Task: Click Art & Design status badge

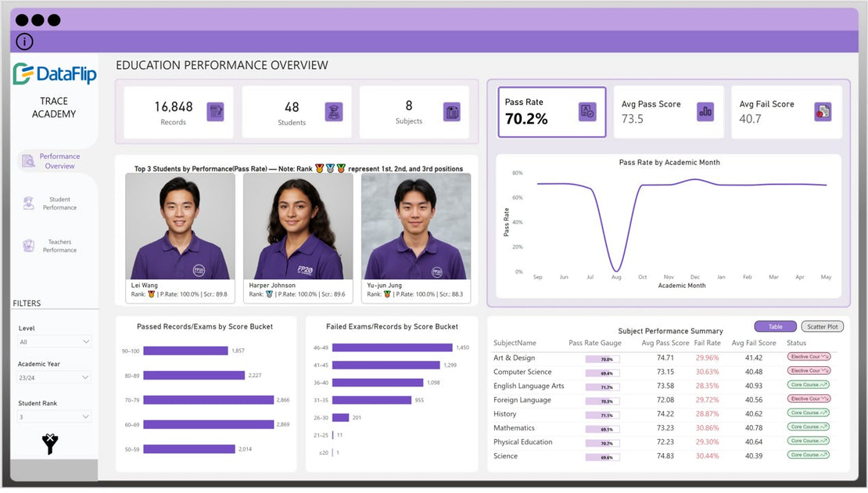Action: (809, 357)
